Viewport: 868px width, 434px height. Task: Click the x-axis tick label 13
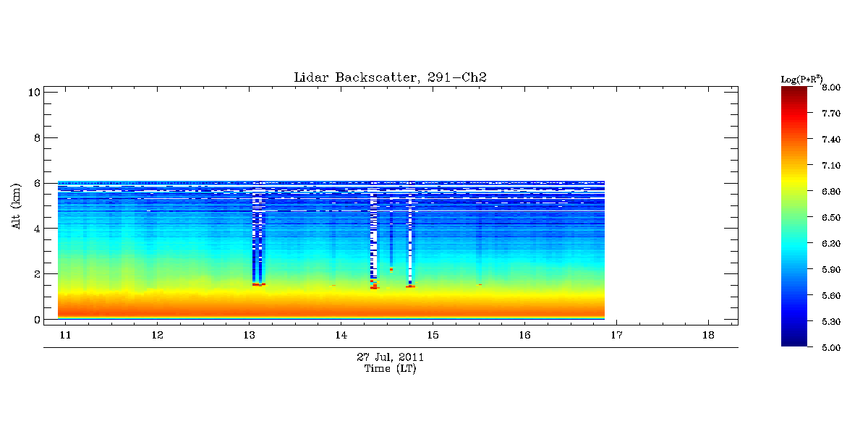click(x=249, y=336)
